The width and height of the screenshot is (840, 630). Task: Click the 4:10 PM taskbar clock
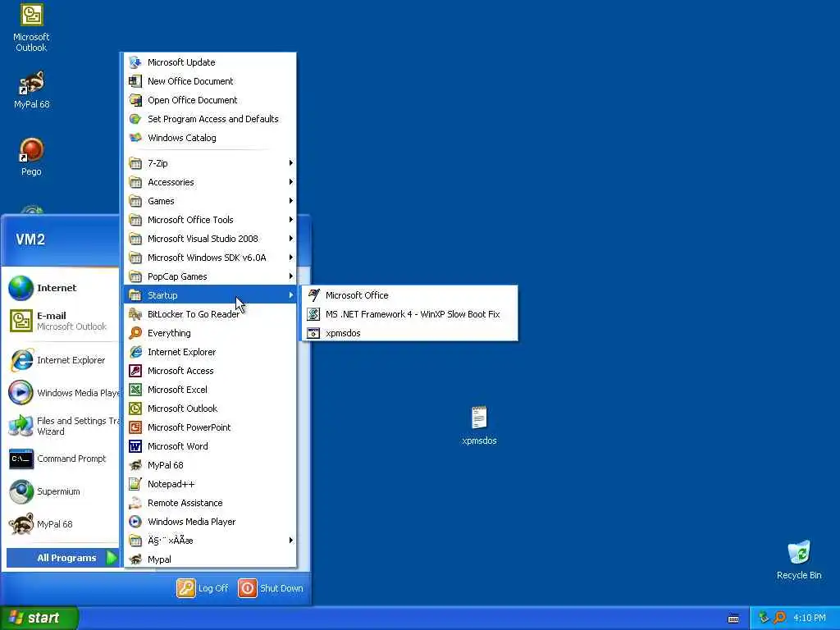coord(809,618)
